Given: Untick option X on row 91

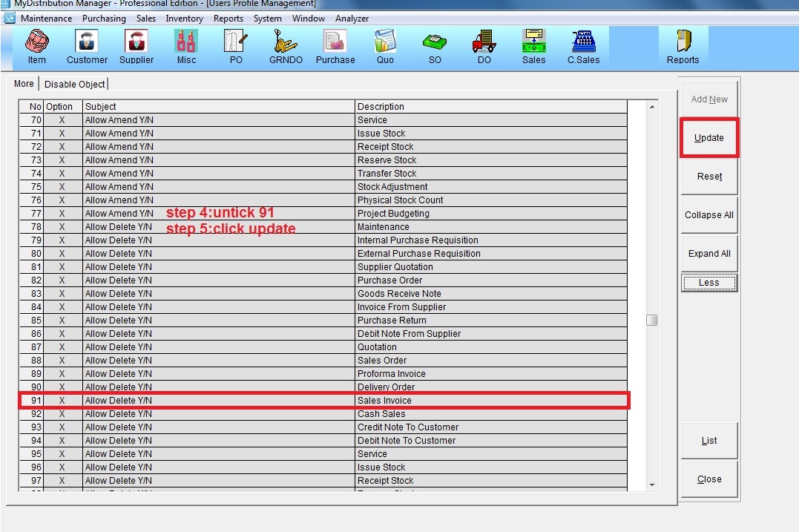Looking at the screenshot, I should tap(62, 401).
